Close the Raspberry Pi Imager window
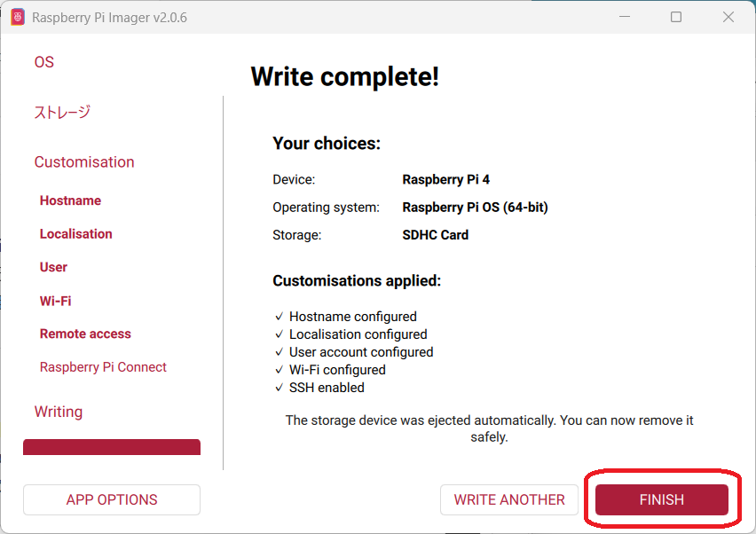Screen dimensions: 756x534 [728, 18]
